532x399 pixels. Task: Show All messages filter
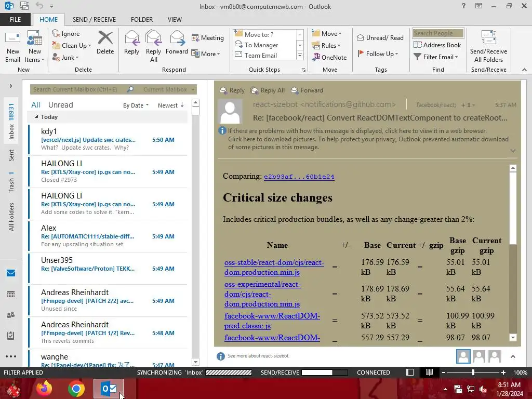pos(36,105)
